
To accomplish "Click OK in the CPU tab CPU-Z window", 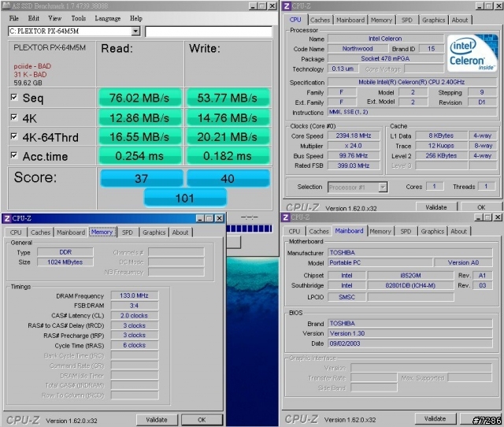I will coord(481,207).
